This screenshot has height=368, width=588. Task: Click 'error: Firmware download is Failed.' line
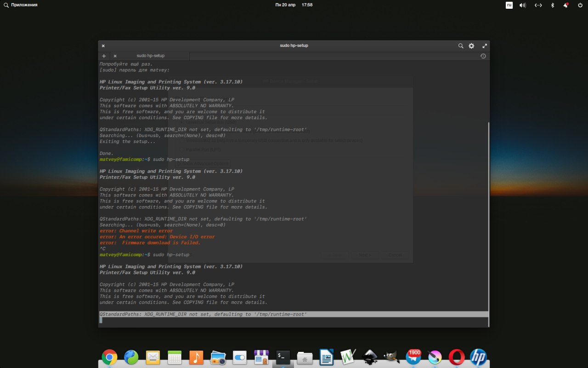(x=150, y=243)
